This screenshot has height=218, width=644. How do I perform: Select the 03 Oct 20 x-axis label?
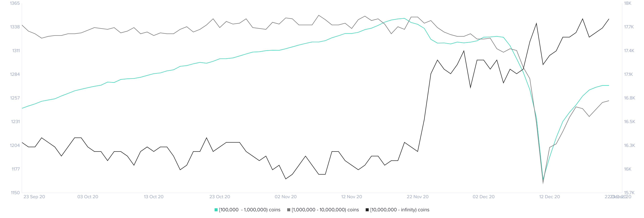pos(88,197)
